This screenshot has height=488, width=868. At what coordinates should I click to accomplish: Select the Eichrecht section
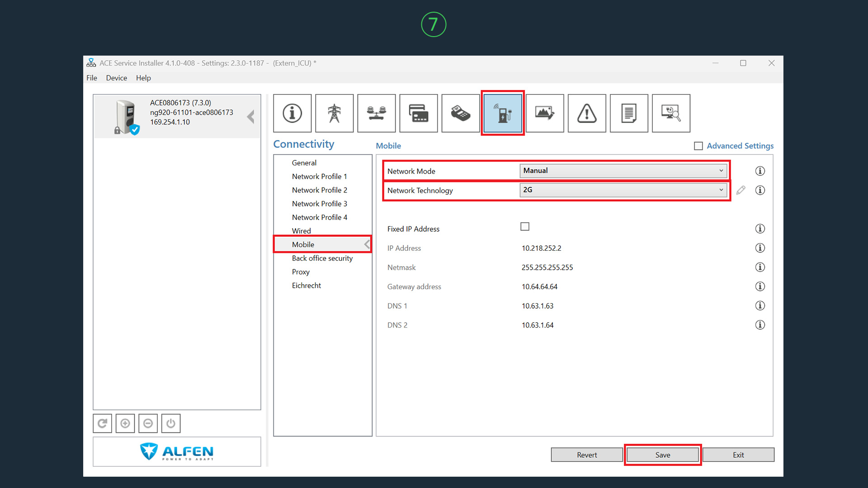307,286
